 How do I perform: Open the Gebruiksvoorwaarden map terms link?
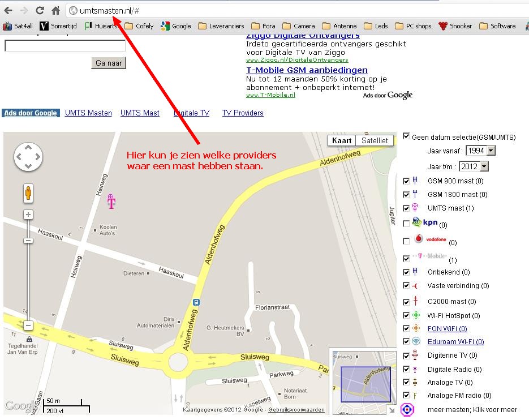(296, 410)
